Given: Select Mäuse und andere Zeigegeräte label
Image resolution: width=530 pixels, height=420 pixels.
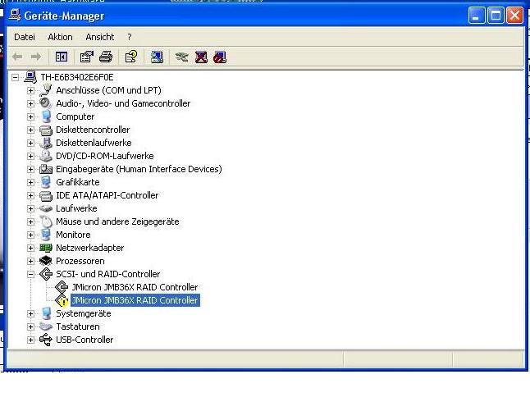Looking at the screenshot, I should [117, 221].
